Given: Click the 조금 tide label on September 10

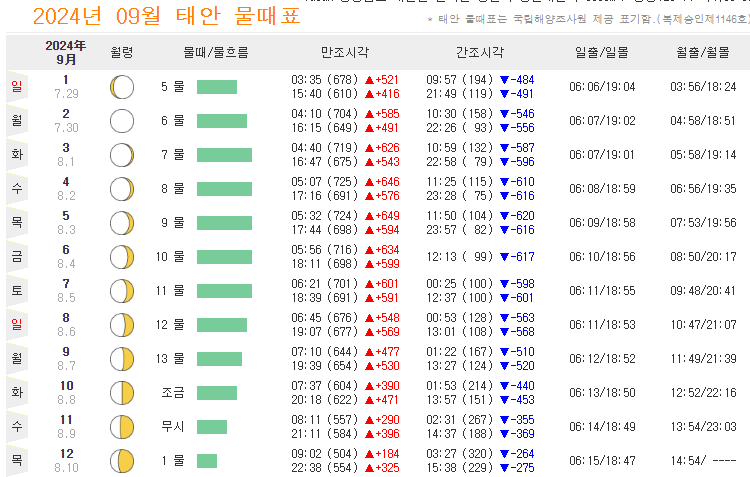Looking at the screenshot, I should 173,393.
